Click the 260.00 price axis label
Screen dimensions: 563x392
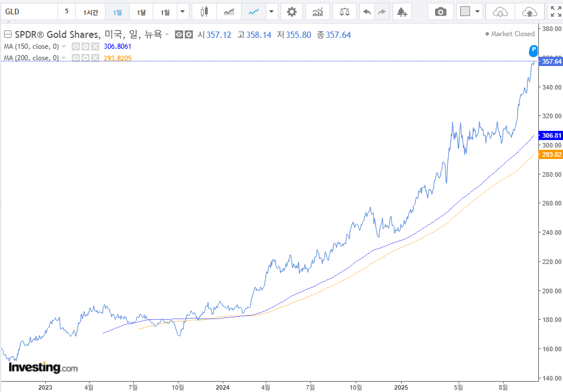(552, 203)
